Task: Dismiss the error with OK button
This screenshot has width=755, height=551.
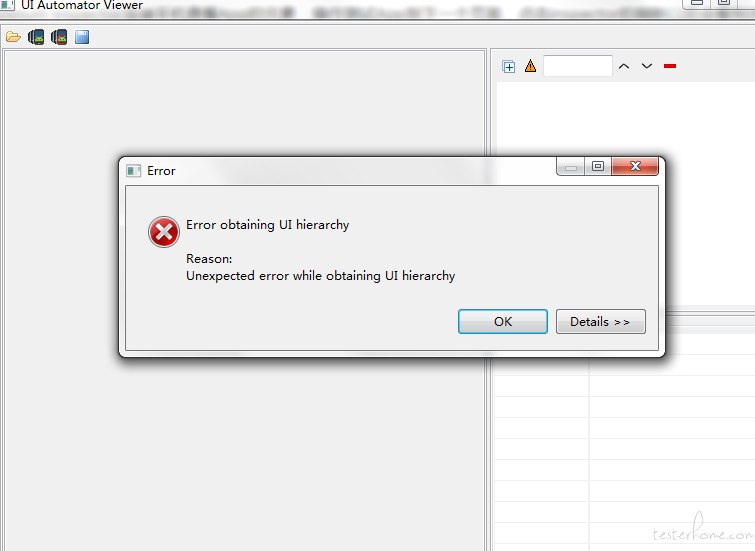Action: (x=503, y=321)
